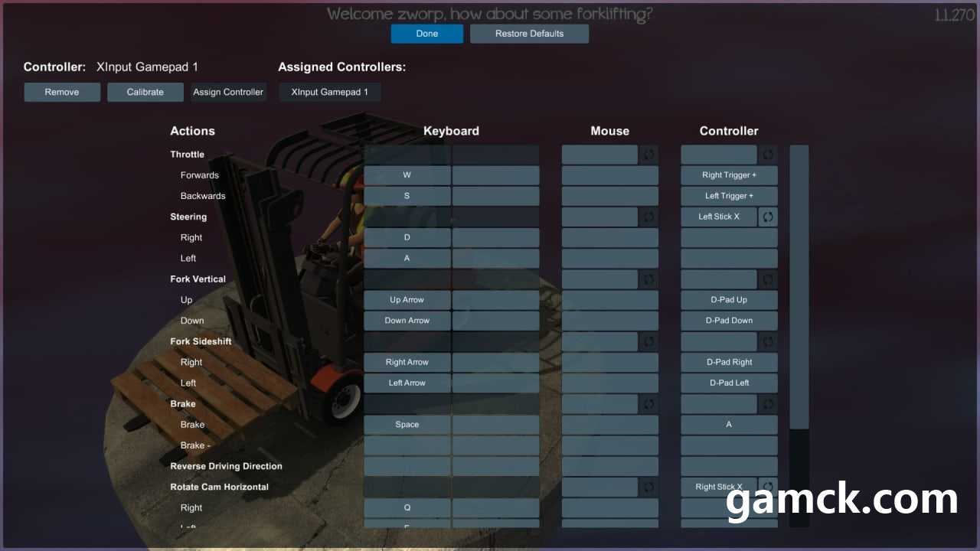Change the Up Arrow keyboard binding
Screen dimensions: 980x551
point(407,300)
